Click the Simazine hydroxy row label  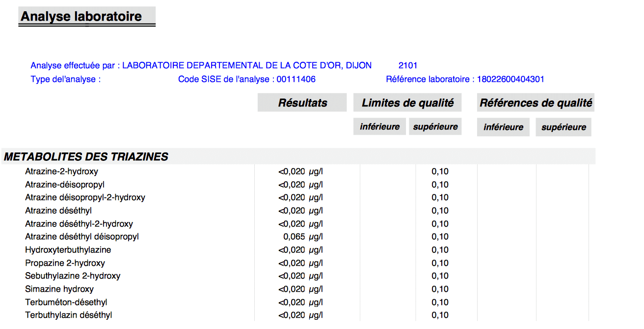coord(59,289)
